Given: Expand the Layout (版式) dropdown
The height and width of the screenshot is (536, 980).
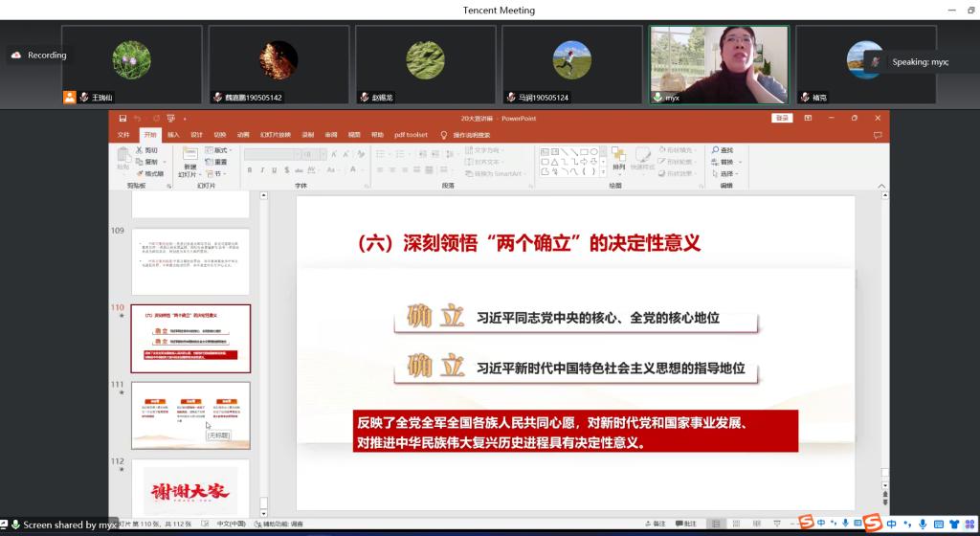Looking at the screenshot, I should point(219,150).
